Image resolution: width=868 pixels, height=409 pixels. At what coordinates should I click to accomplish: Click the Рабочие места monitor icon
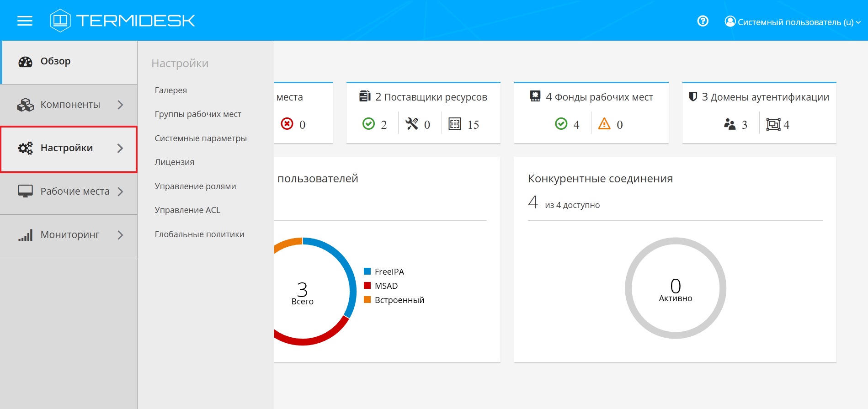tap(26, 191)
